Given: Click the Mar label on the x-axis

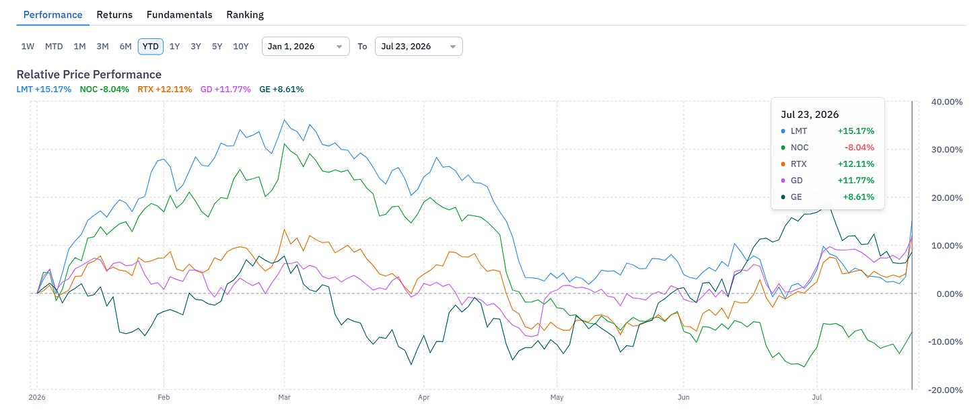Looking at the screenshot, I should [283, 398].
